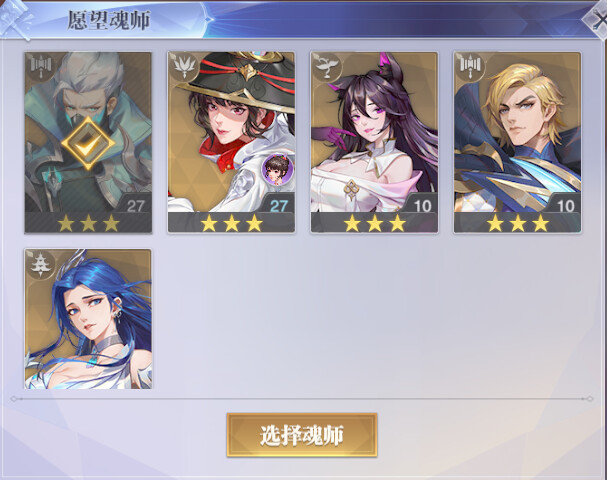Close the 愿望魂师 window
607x480 pixels.
597,19
